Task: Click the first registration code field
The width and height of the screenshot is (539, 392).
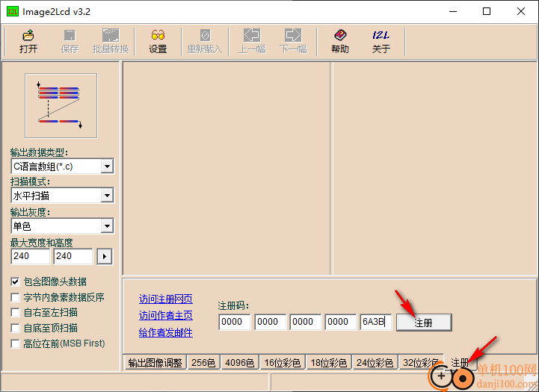Action: click(235, 322)
